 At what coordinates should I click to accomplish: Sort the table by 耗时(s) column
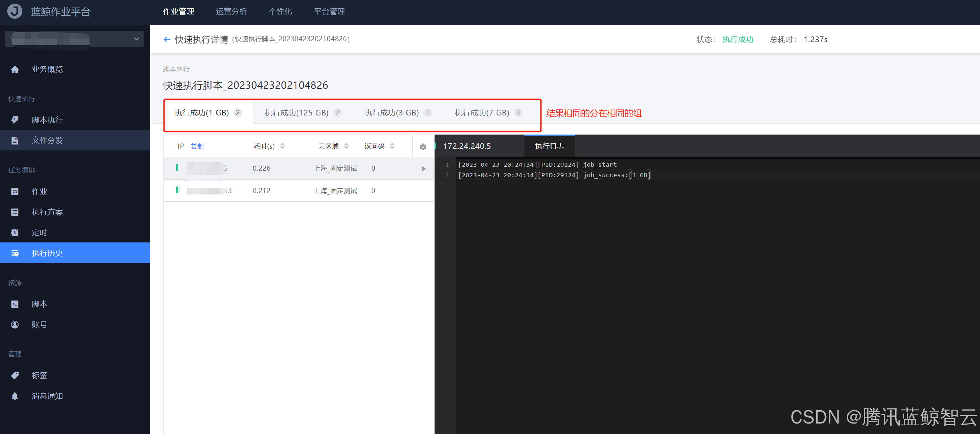click(x=282, y=146)
